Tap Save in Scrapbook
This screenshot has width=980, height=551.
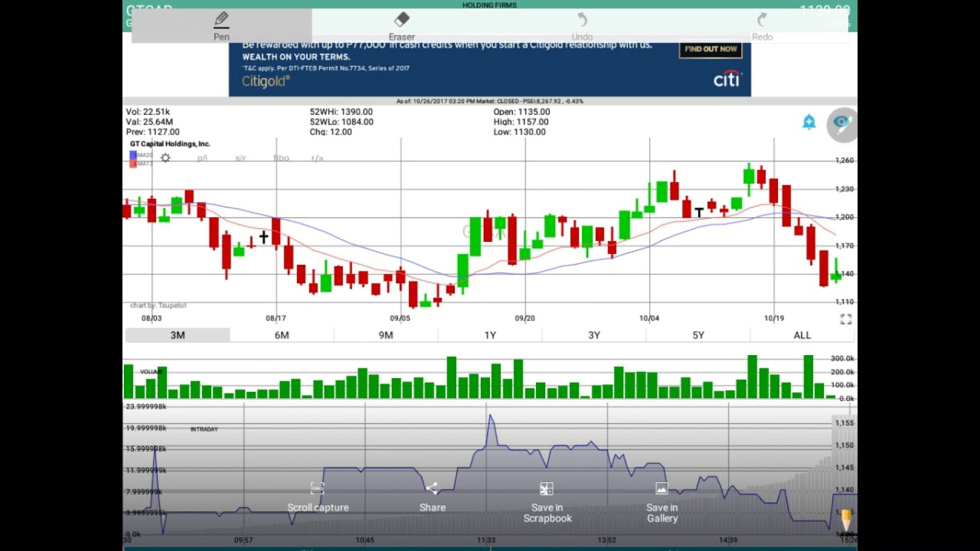point(547,503)
